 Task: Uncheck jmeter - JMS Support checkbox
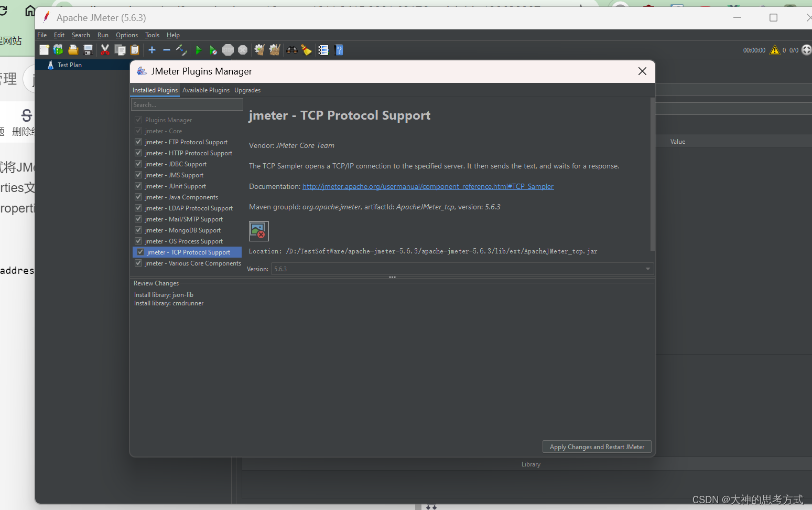point(138,175)
